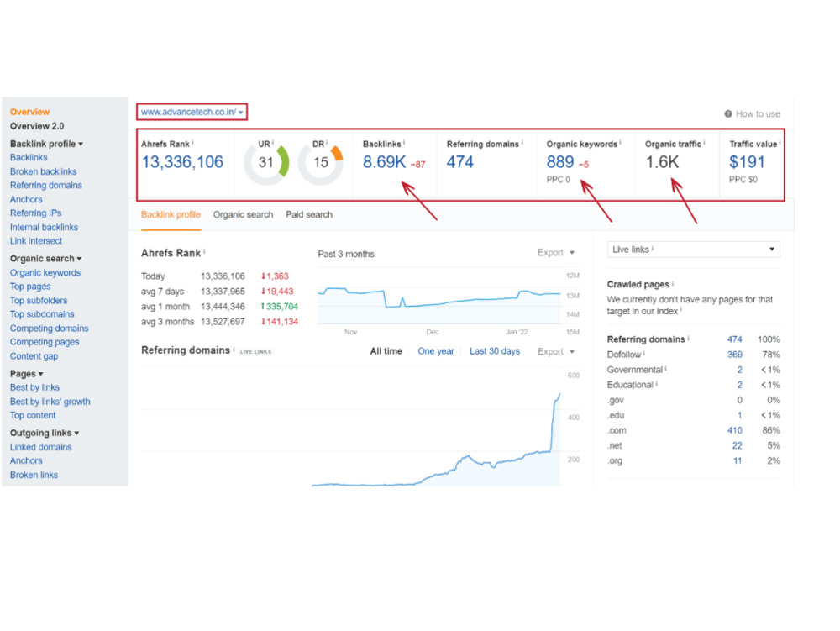Viewport: 840px width, 631px height.
Task: Select Last 30 days range
Action: coord(495,351)
